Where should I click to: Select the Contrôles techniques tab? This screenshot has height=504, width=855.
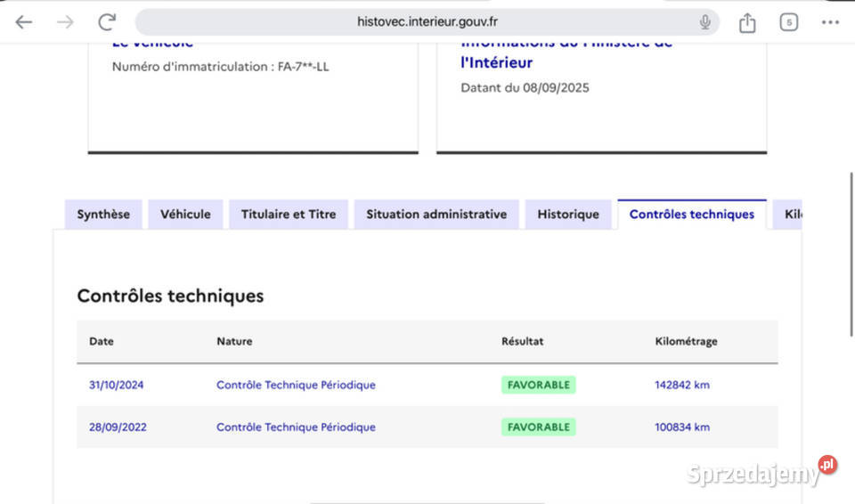691,215
